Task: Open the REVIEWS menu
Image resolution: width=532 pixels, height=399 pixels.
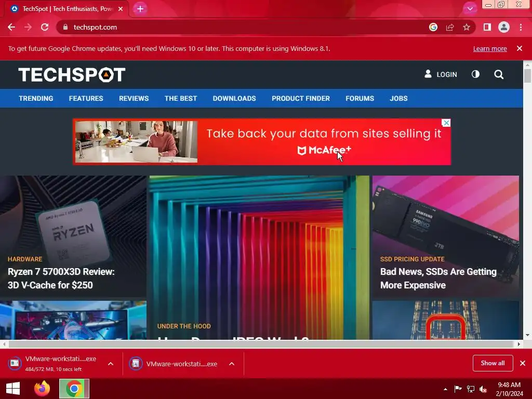Action: [134, 98]
